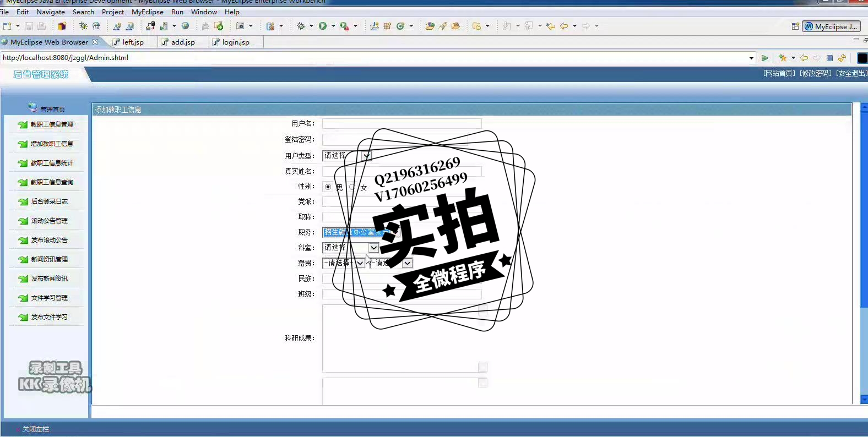Close the MyEclipse Web Browser tab

coord(95,42)
